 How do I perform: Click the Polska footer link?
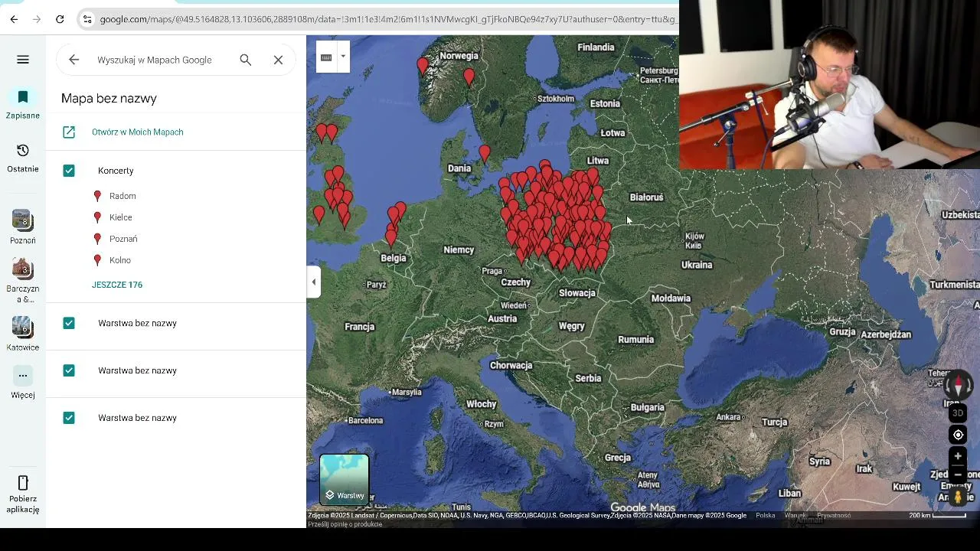(766, 516)
